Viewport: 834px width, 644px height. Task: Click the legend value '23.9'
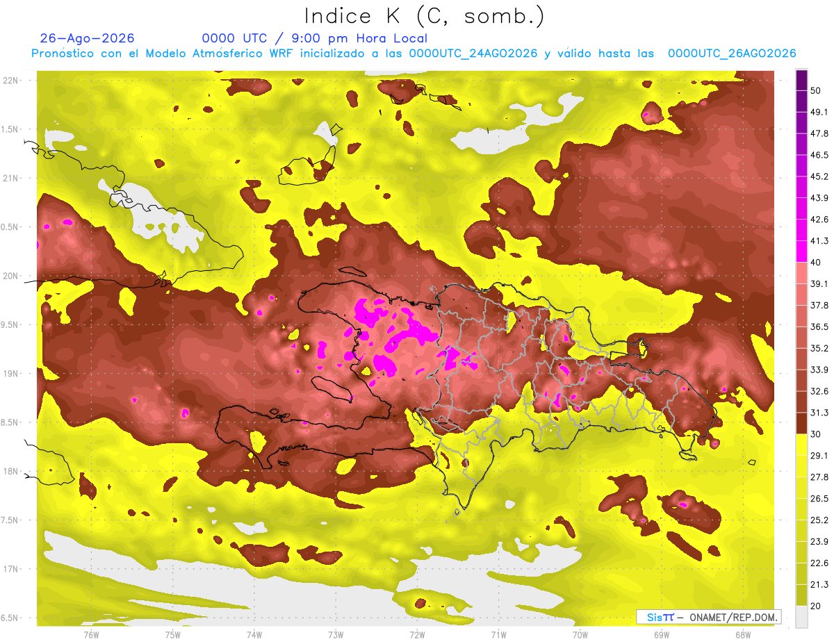pos(819,541)
